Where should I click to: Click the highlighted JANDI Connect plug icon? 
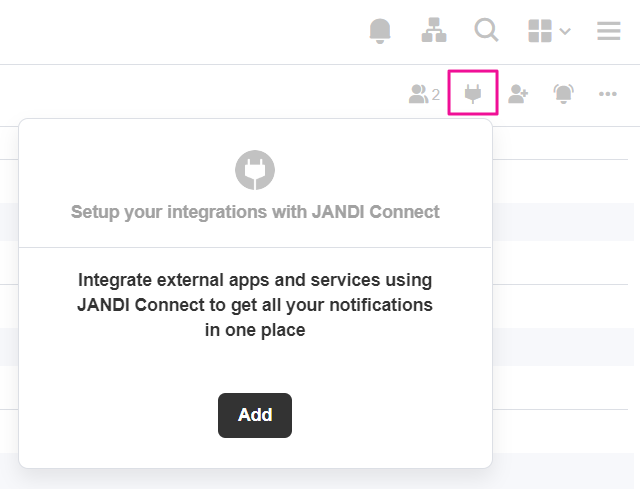[473, 94]
